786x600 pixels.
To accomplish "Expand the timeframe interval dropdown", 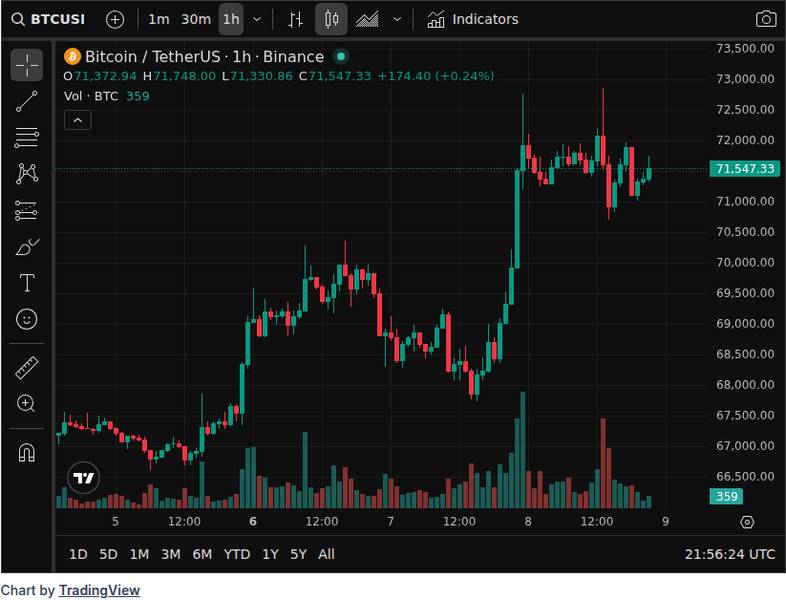I will [x=257, y=20].
